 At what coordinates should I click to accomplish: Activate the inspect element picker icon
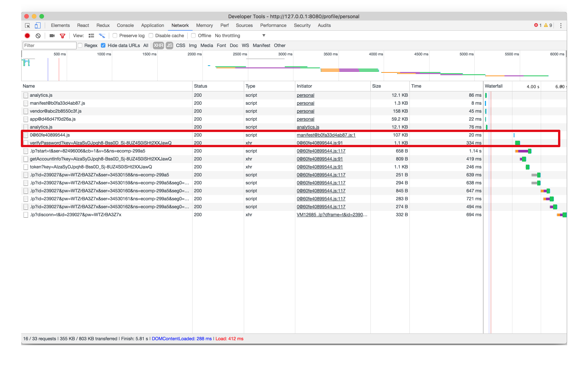pyautogui.click(x=27, y=25)
